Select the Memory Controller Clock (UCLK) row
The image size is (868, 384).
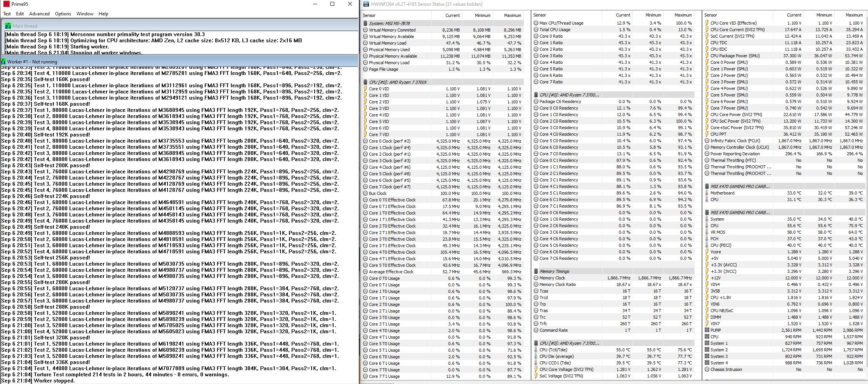pos(784,147)
